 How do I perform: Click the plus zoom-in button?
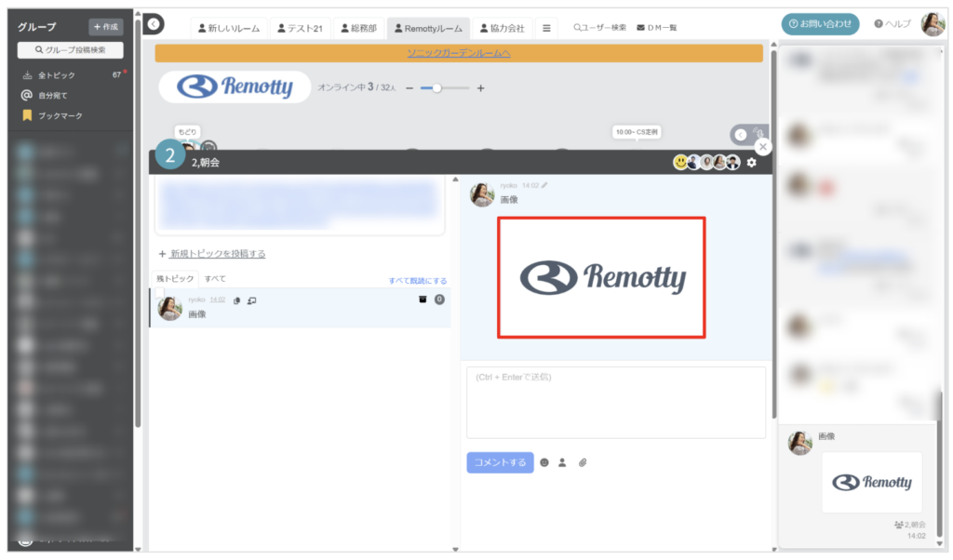(481, 88)
